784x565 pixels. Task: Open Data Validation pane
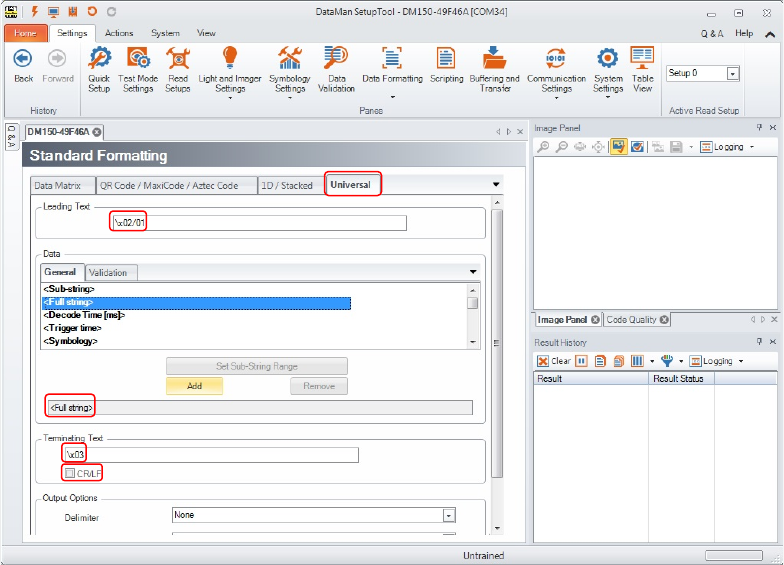(x=336, y=68)
